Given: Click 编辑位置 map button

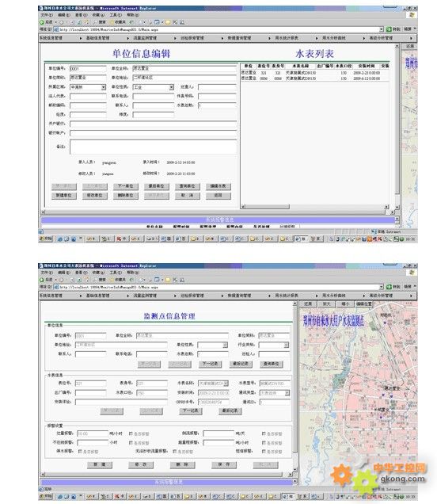Looking at the screenshot, I should [x=364, y=304].
